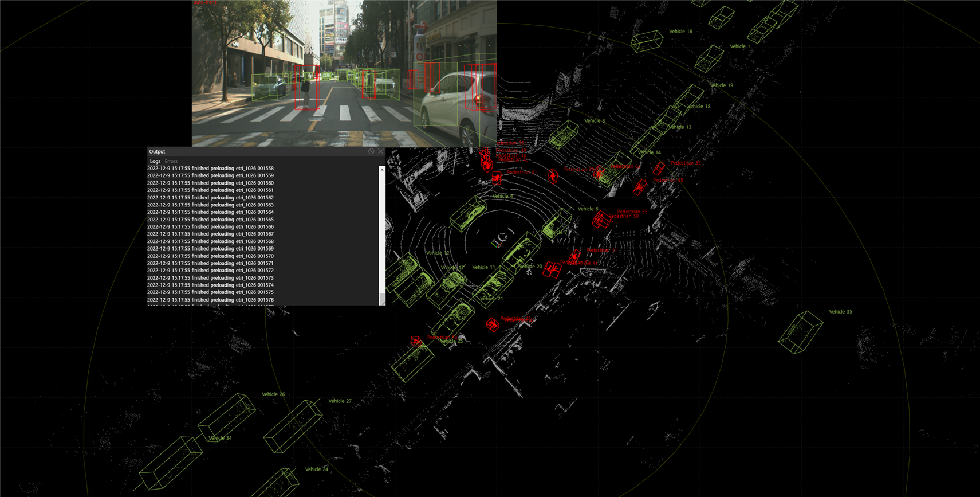Pick the Vehicle 8 cuboid
This screenshot has height=497, width=980.
click(565, 135)
